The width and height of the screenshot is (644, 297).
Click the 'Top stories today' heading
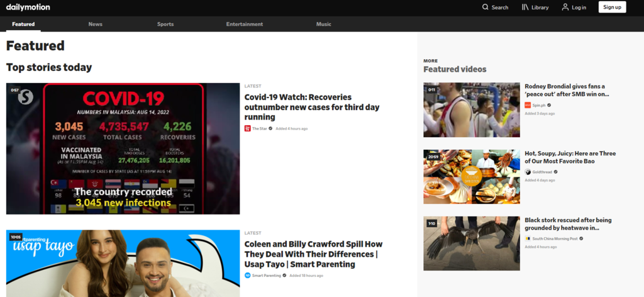[x=49, y=67]
